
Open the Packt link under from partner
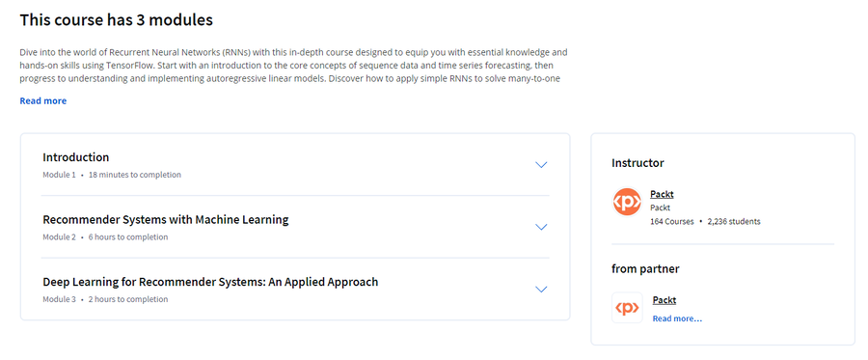665,300
